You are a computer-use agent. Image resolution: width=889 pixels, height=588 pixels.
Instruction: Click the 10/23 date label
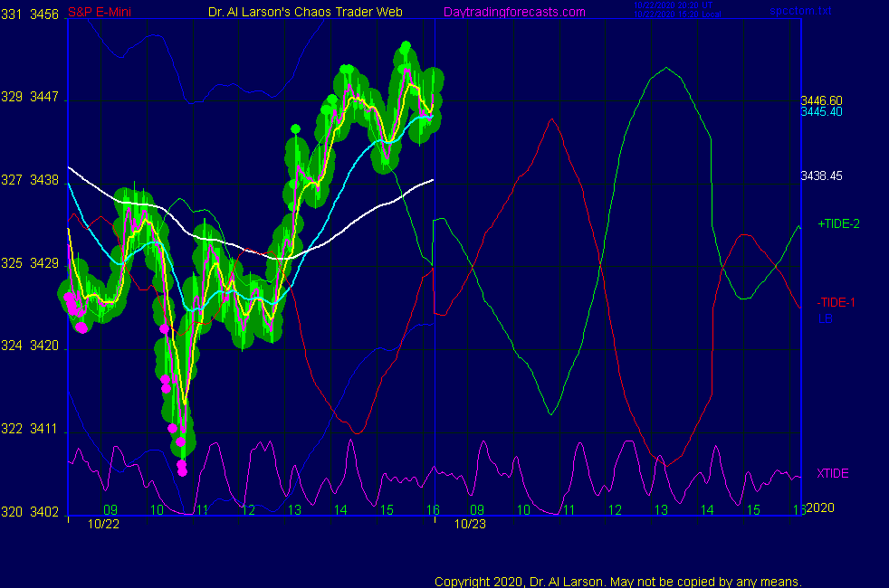[470, 524]
